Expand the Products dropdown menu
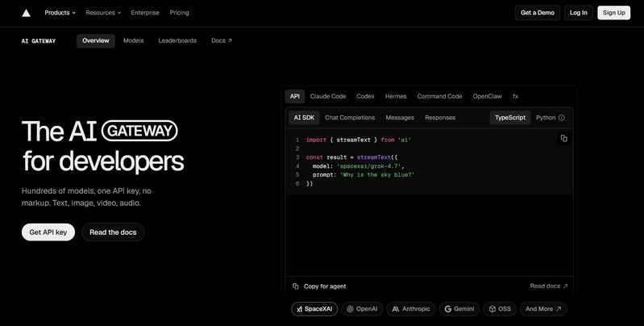The width and height of the screenshot is (644, 326). [60, 13]
